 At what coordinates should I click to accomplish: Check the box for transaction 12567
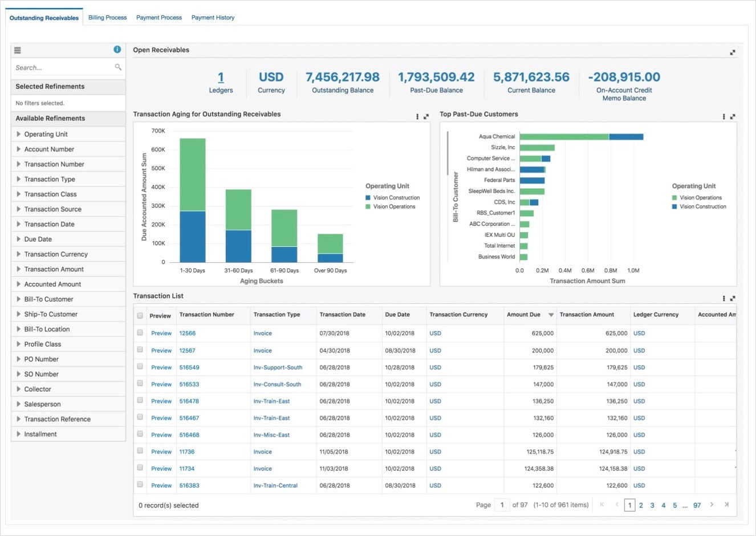140,350
